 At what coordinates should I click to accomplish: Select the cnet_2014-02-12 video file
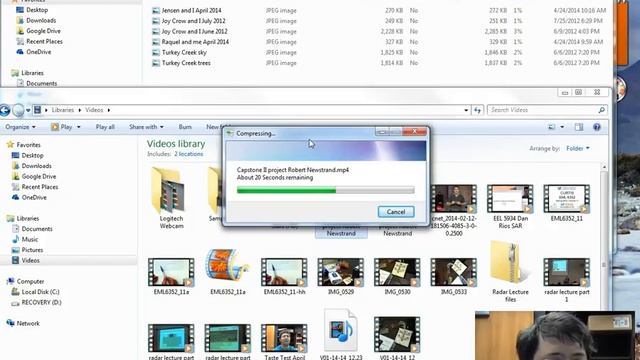point(454,199)
